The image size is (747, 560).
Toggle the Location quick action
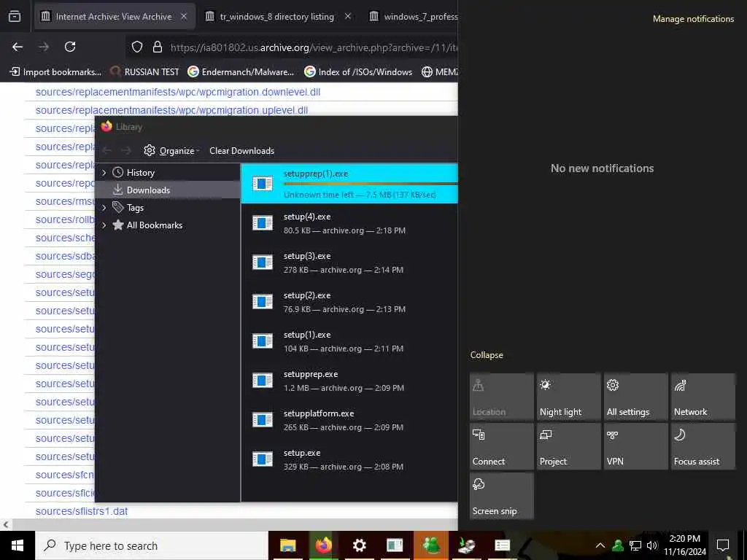click(502, 397)
